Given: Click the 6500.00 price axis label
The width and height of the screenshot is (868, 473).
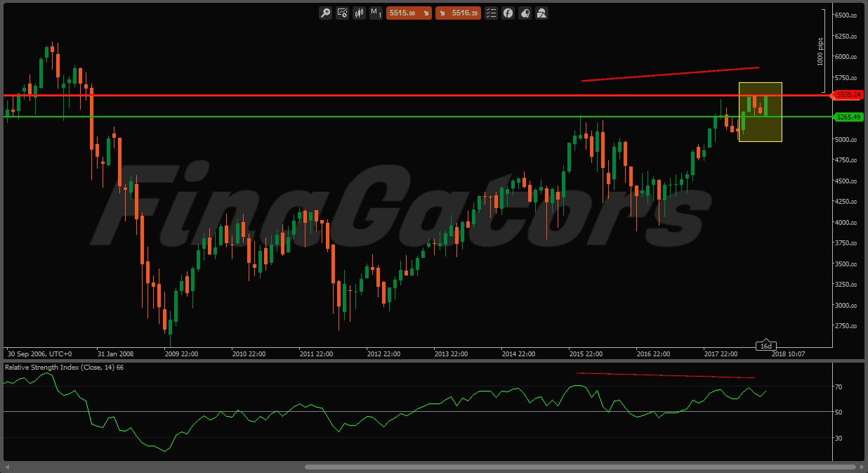Looking at the screenshot, I should [846, 15].
